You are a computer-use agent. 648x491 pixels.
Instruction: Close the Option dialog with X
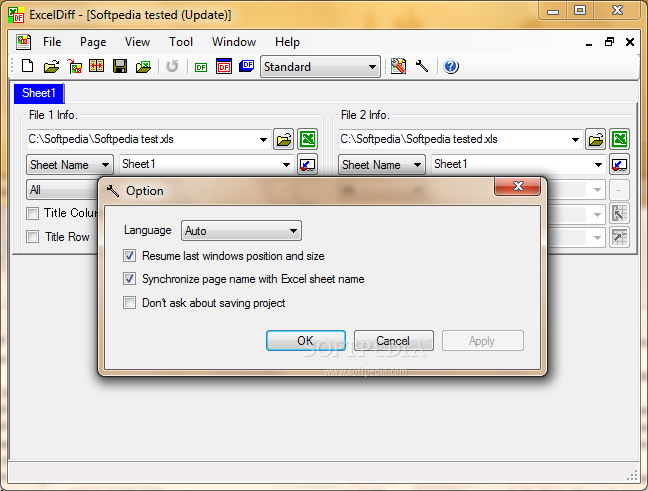coord(517,186)
